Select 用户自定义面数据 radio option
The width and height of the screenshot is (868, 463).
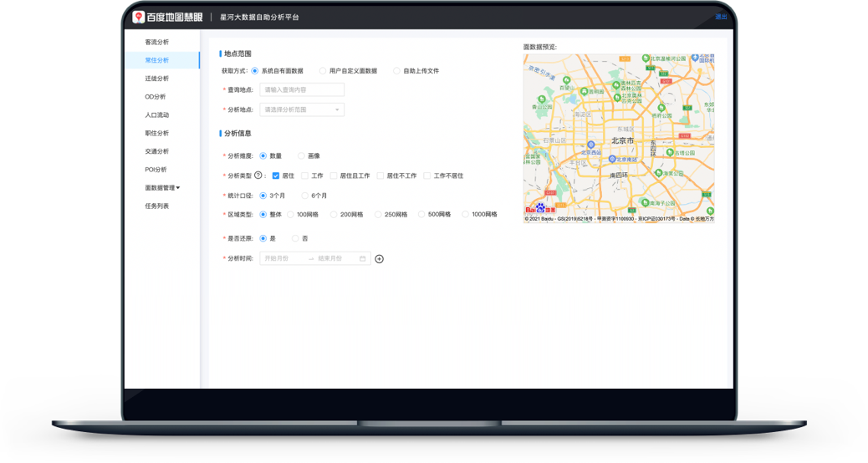point(322,71)
